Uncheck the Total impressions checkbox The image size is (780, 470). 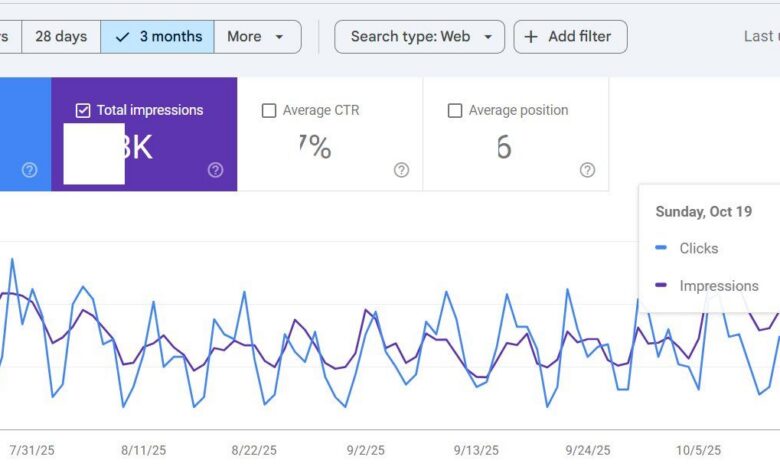pos(83,110)
